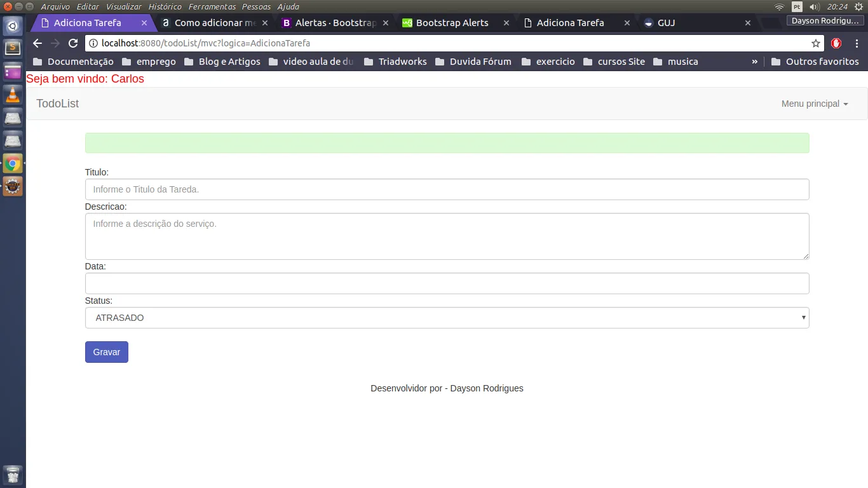The image size is (868, 488).
Task: Expand the Menu principal dropdown
Action: point(815,104)
